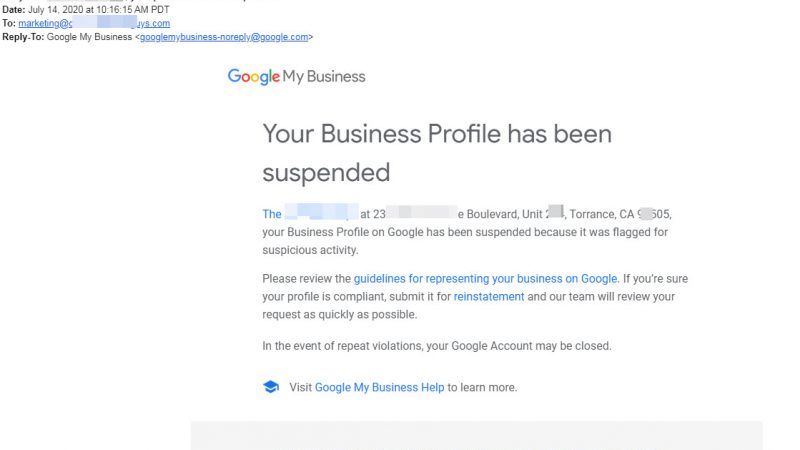
Task: Click the "Torrance, CA" address text
Action: pyautogui.click(x=603, y=214)
